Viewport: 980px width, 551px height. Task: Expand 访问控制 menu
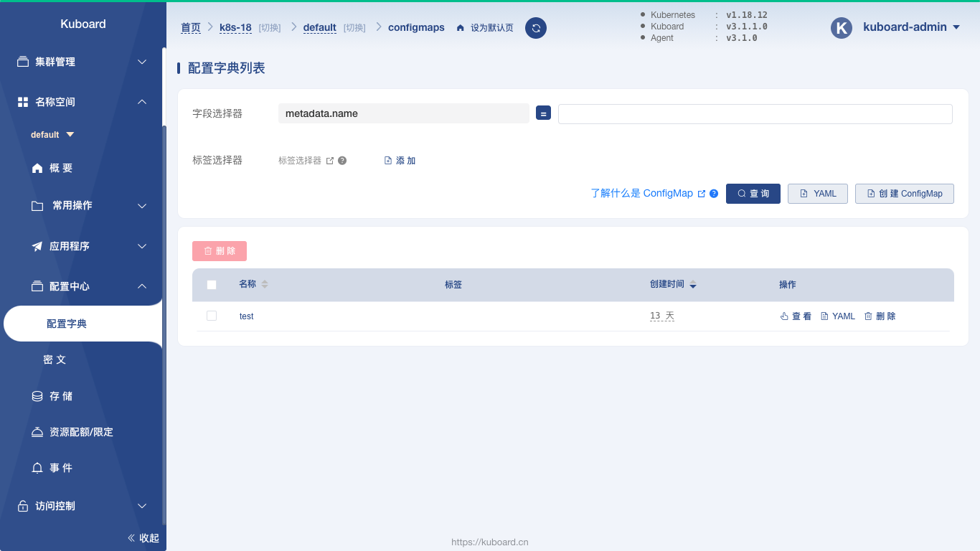click(83, 506)
